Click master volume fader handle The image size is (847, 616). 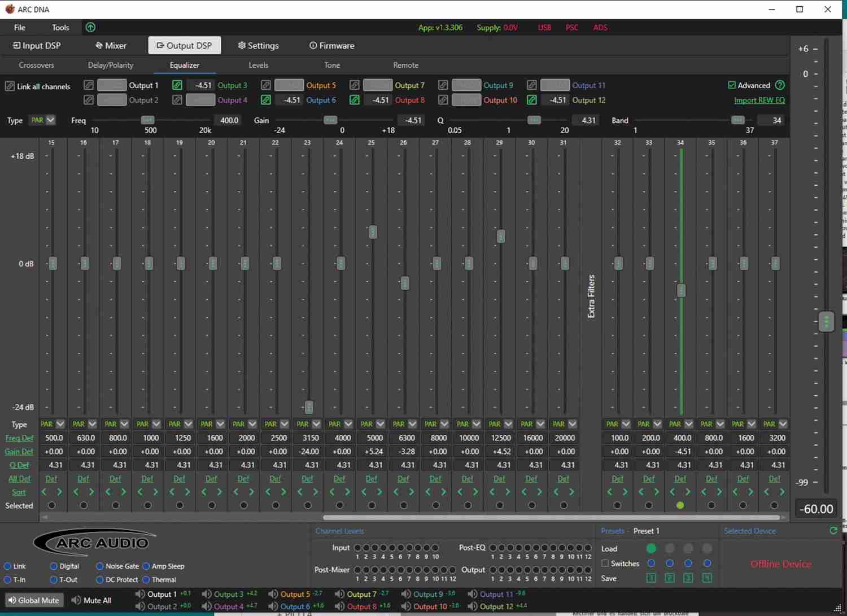coord(826,321)
